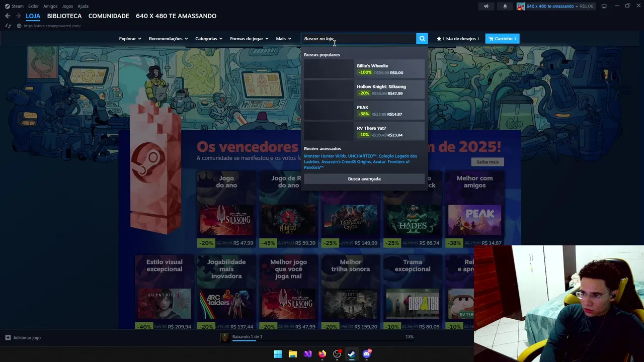Open Silent Hill f under Estilo visual excepcional

[x=164, y=304]
